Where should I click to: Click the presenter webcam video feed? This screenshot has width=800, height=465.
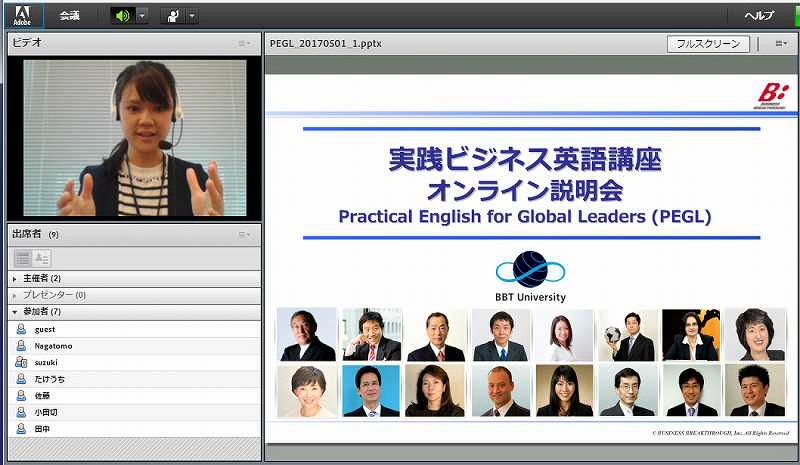click(x=135, y=138)
